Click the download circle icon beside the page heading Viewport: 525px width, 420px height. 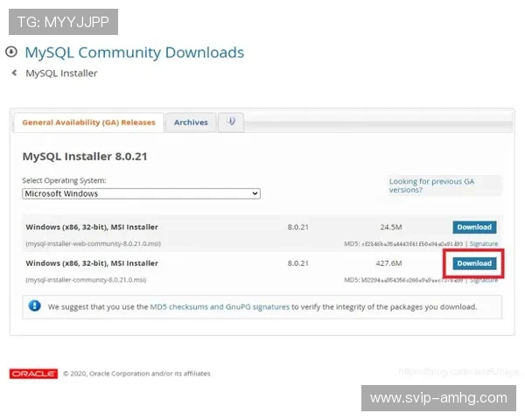[x=11, y=52]
